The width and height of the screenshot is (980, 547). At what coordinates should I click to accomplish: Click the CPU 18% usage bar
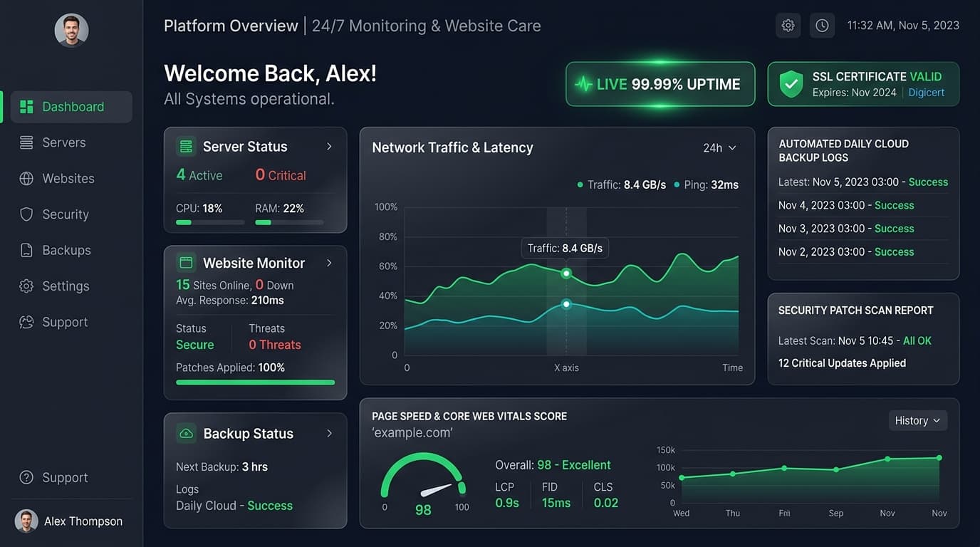click(210, 222)
